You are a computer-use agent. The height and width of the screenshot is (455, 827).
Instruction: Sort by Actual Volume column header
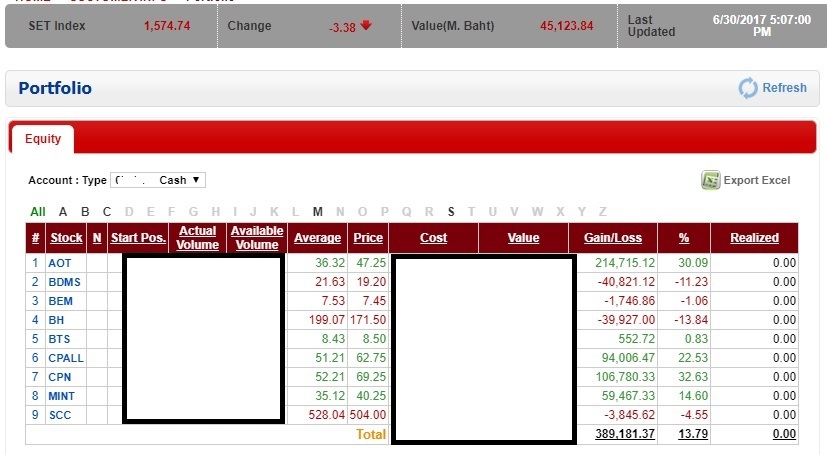click(x=198, y=238)
